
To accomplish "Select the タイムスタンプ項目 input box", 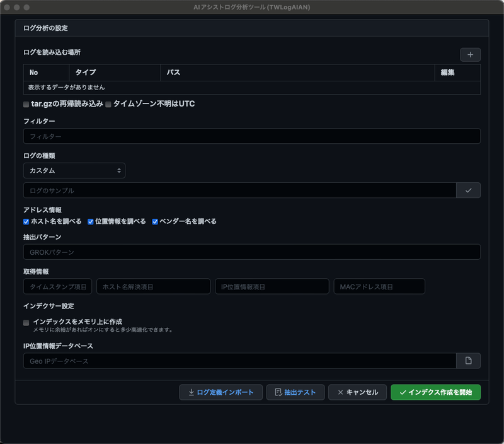I will pyautogui.click(x=58, y=286).
